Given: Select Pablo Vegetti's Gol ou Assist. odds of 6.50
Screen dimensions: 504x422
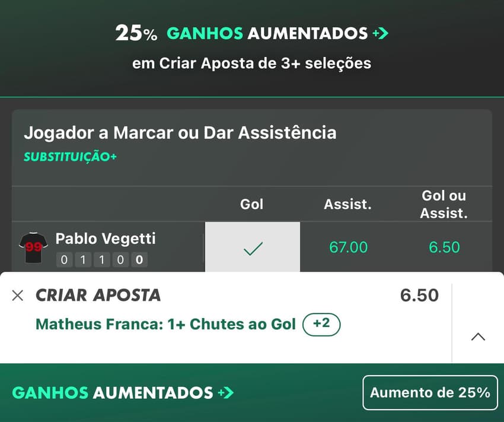Looking at the screenshot, I should pyautogui.click(x=445, y=247).
